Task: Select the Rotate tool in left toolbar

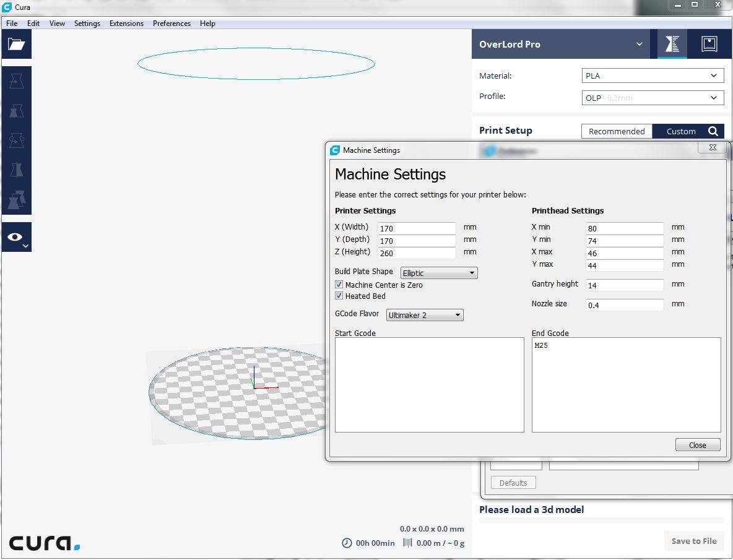Action: pyautogui.click(x=16, y=140)
